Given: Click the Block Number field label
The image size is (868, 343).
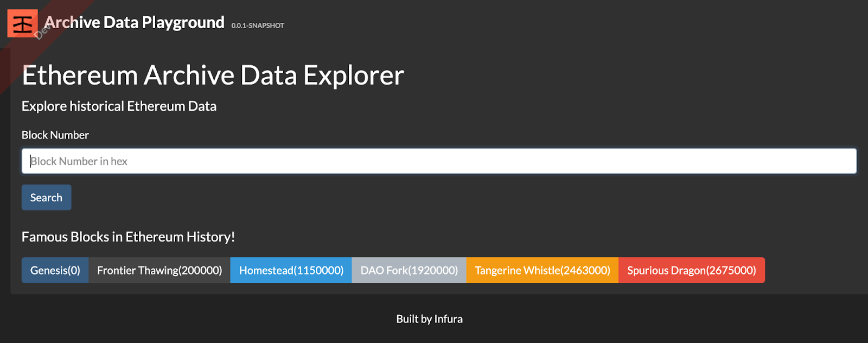Looking at the screenshot, I should (x=55, y=135).
